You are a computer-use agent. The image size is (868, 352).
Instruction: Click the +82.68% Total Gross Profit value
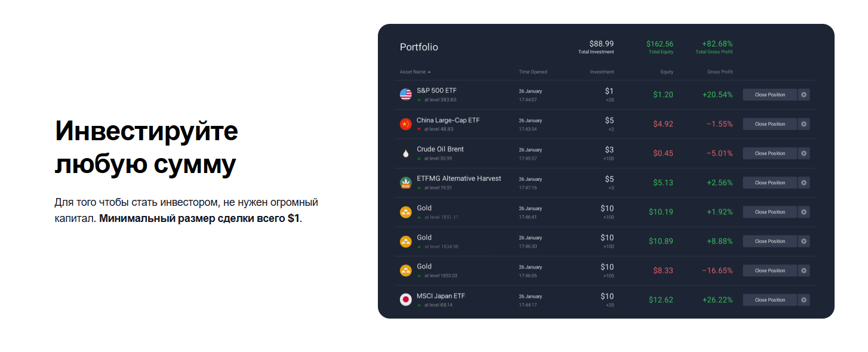tap(717, 44)
